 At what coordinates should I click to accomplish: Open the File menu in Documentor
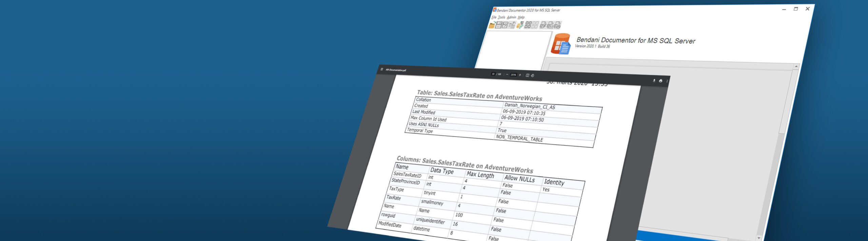coord(494,17)
